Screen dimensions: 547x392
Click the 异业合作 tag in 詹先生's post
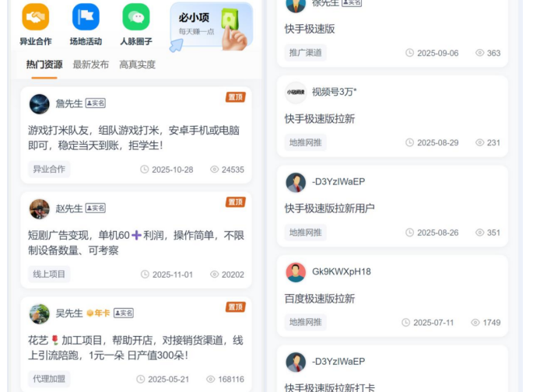pos(49,169)
